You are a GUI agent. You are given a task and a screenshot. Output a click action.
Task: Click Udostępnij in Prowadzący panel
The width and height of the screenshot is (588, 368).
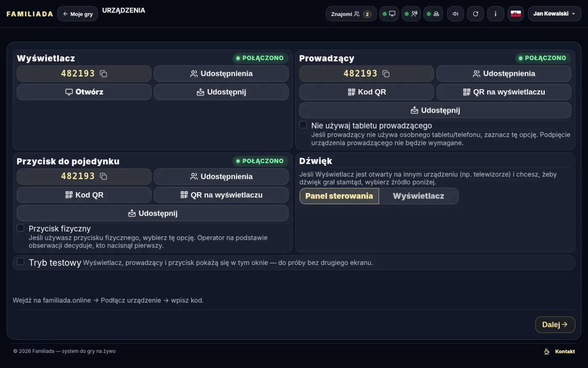(x=435, y=111)
